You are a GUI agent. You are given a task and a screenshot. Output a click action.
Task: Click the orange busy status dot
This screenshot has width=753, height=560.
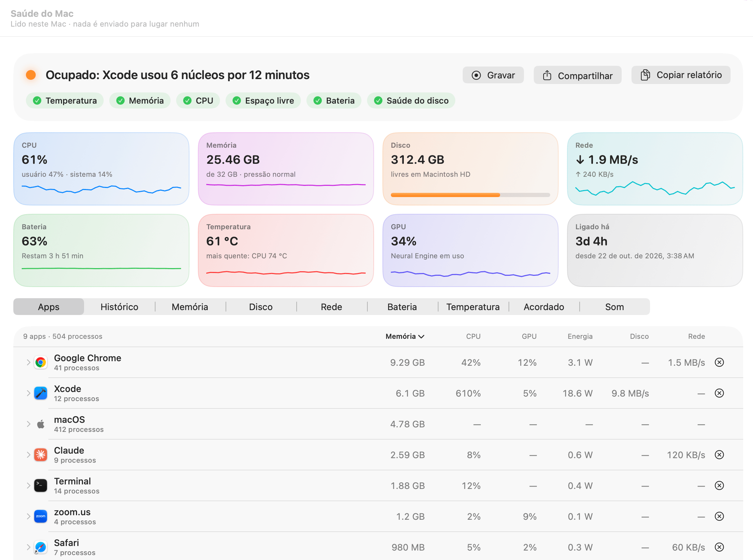[31, 75]
